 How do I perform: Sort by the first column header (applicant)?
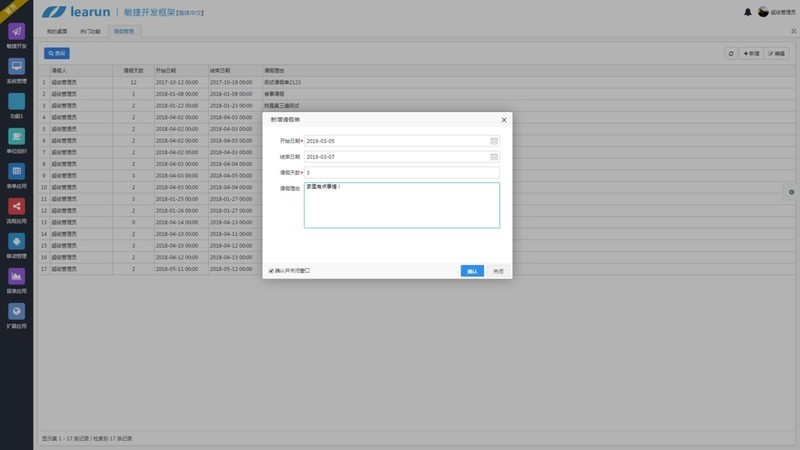tap(81, 70)
